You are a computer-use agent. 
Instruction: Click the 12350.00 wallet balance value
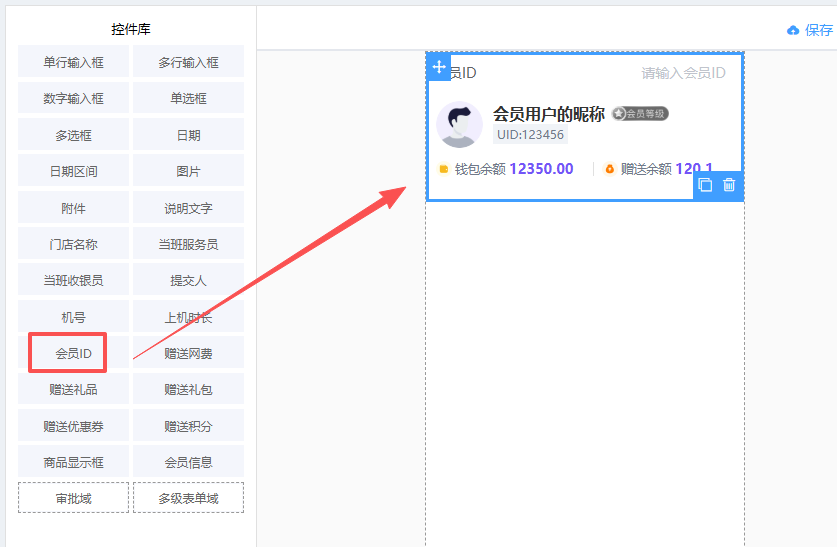[x=541, y=169]
